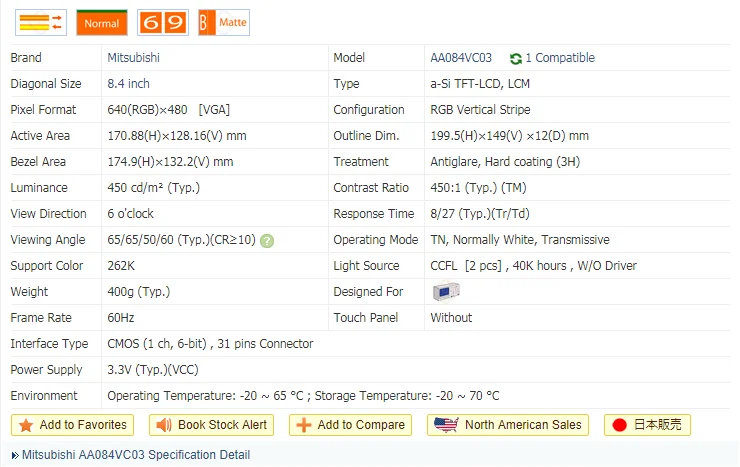This screenshot has width=740, height=467.
Task: Select the text CMOS (1 ch, 6-bit), 31 pins Connector
Action: pos(210,343)
